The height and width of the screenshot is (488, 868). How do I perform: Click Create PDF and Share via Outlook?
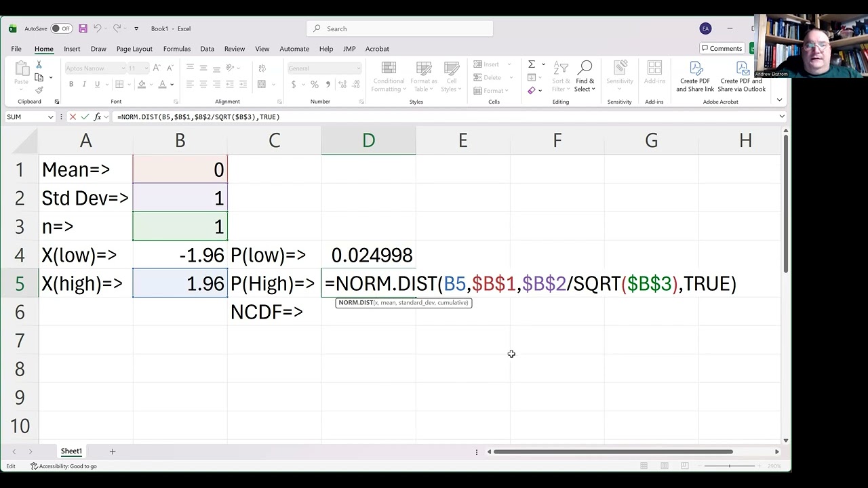(741, 77)
